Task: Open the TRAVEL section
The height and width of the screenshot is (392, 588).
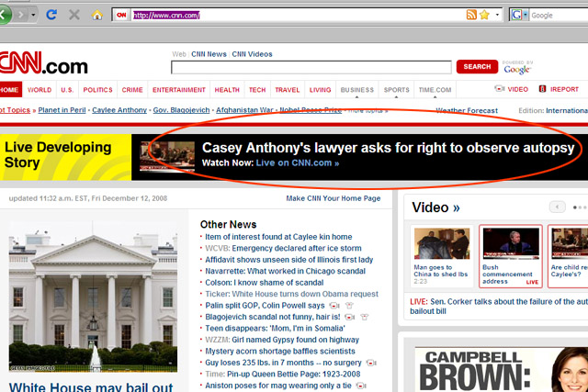Action: (288, 90)
